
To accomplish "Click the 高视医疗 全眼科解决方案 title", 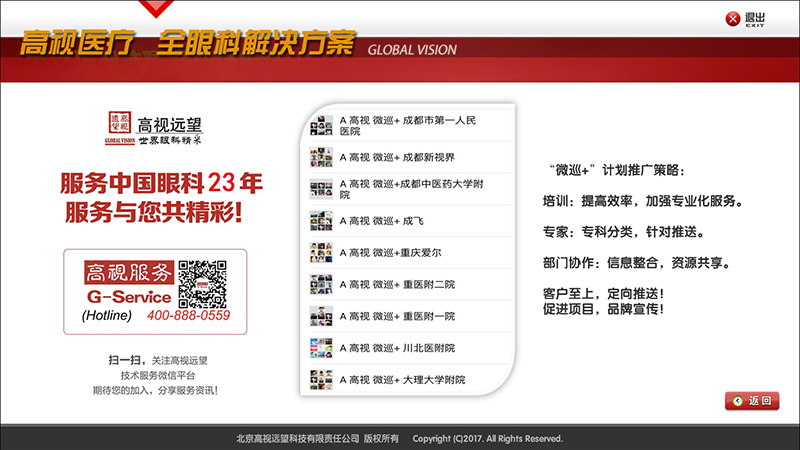I will [187, 42].
